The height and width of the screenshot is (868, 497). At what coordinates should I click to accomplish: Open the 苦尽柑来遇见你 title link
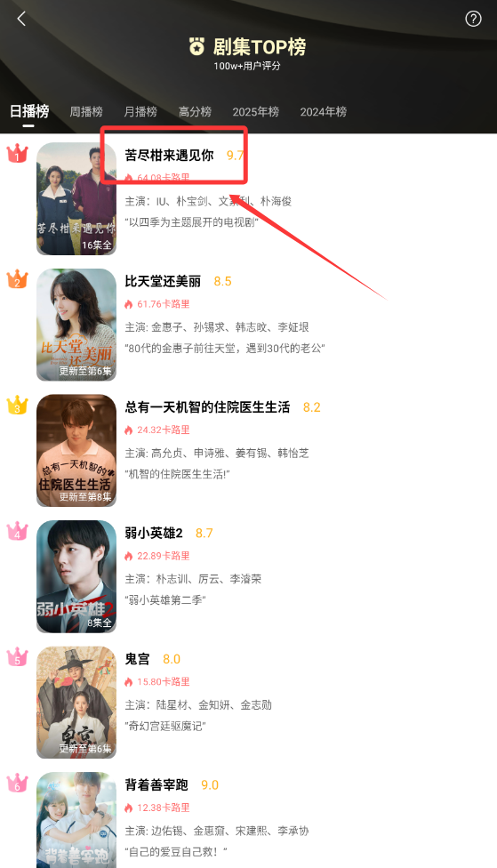click(x=169, y=155)
